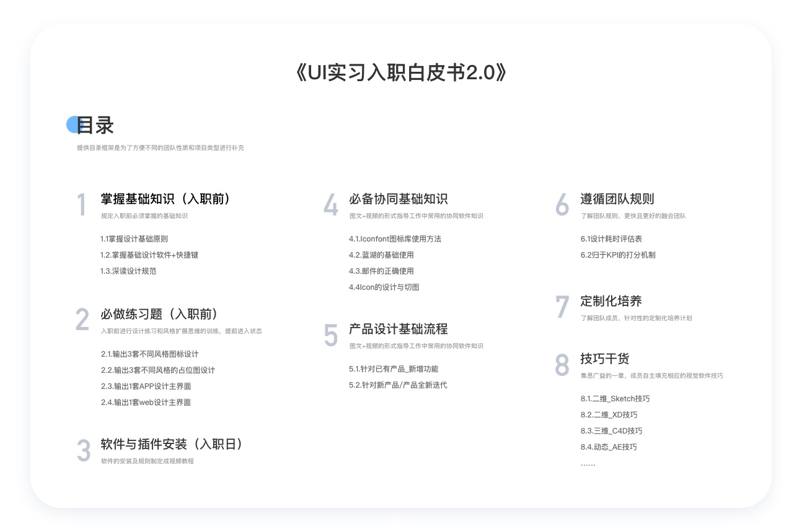Screen dimensions: 802x532
Task: Click description 了解团队规则，更快且更好的融合团队
Action: (633, 216)
